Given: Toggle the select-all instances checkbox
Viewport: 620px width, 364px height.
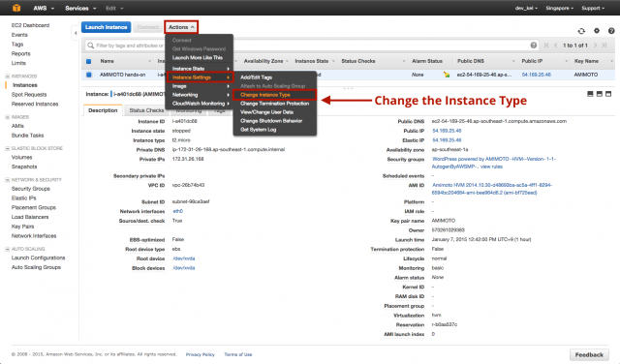Looking at the screenshot, I should coord(88,61).
